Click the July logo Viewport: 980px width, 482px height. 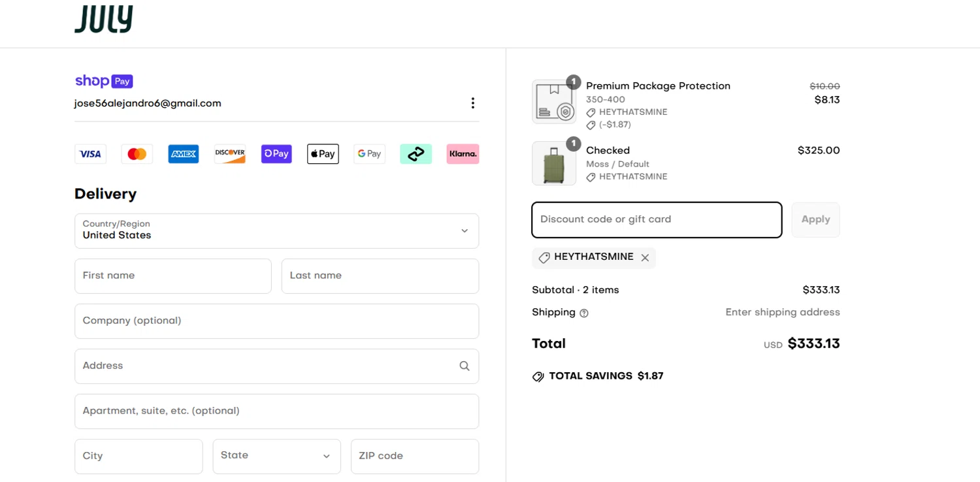click(103, 20)
